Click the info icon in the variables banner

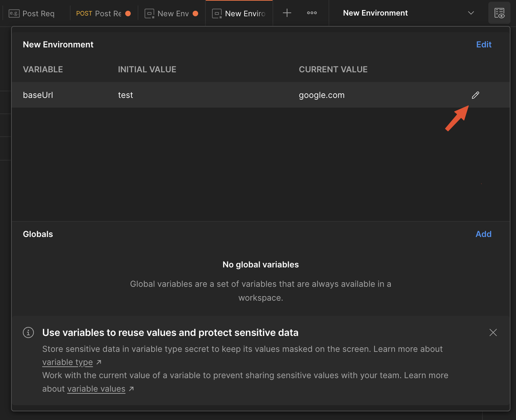(28, 332)
